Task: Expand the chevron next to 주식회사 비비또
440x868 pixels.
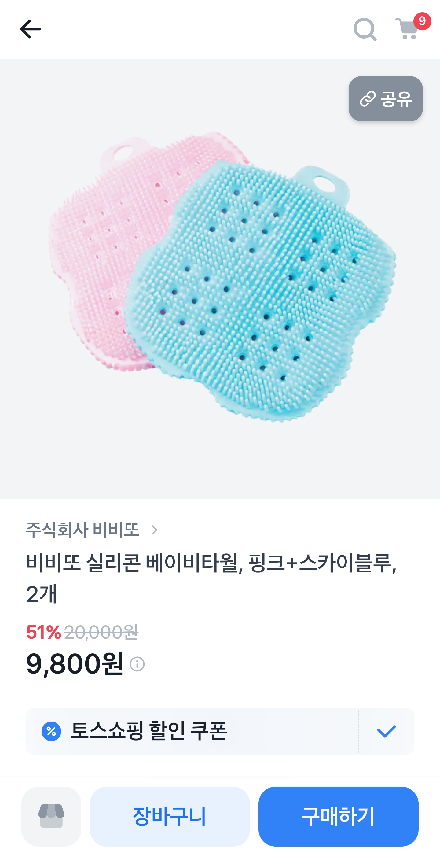Action: (155, 530)
